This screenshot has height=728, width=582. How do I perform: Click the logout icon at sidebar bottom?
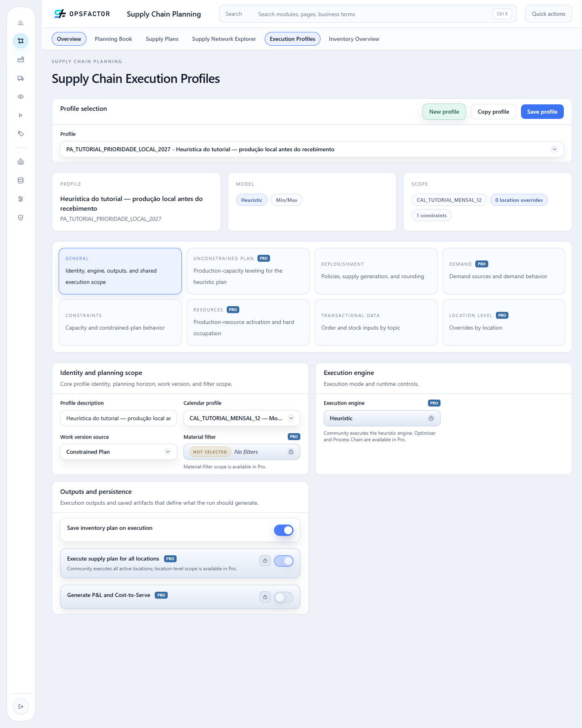(21, 707)
